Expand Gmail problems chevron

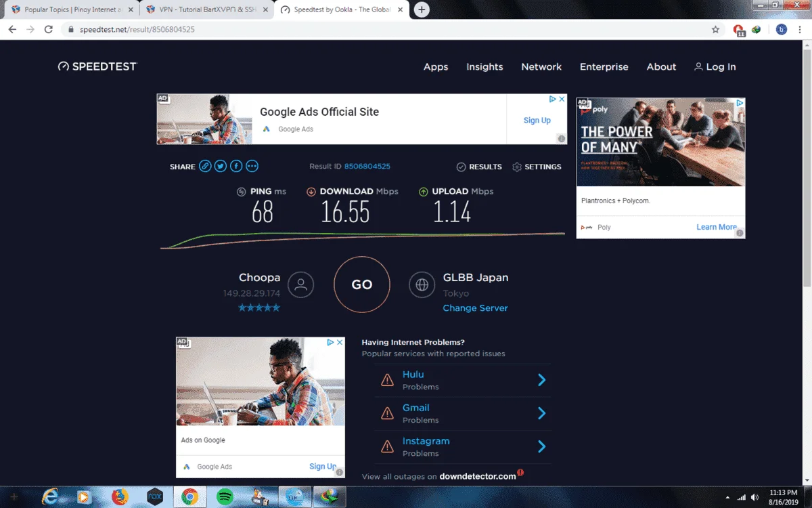pos(541,413)
